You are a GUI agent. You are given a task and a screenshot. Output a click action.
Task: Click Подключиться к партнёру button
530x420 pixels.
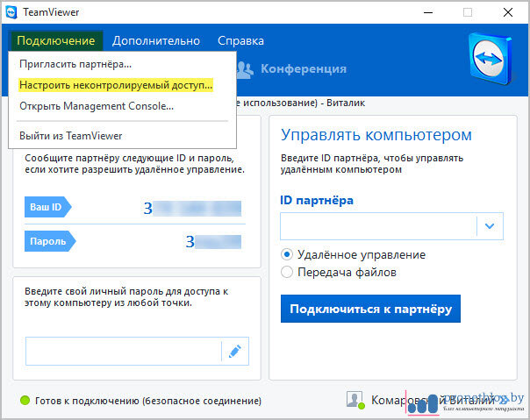[370, 309]
